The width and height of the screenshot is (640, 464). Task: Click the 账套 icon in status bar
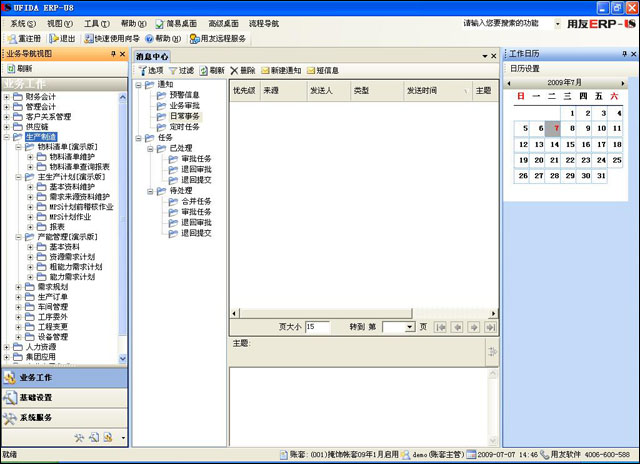tap(284, 454)
